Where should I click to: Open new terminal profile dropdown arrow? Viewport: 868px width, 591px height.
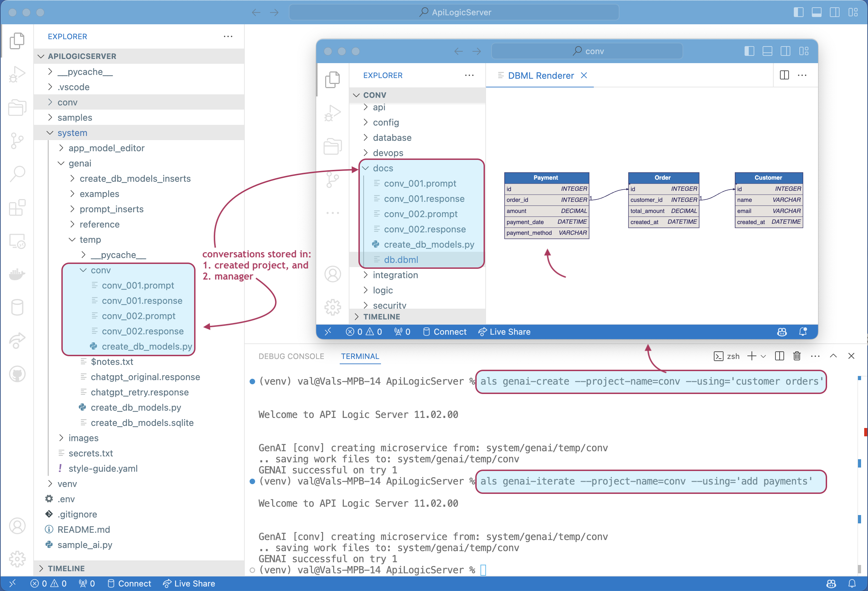coord(763,356)
